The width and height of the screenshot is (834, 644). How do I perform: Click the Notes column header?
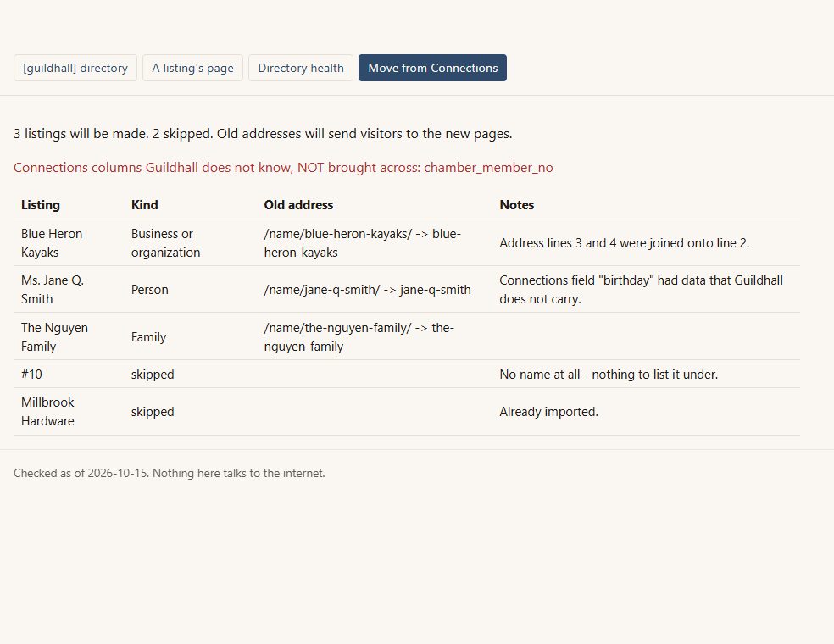point(516,205)
